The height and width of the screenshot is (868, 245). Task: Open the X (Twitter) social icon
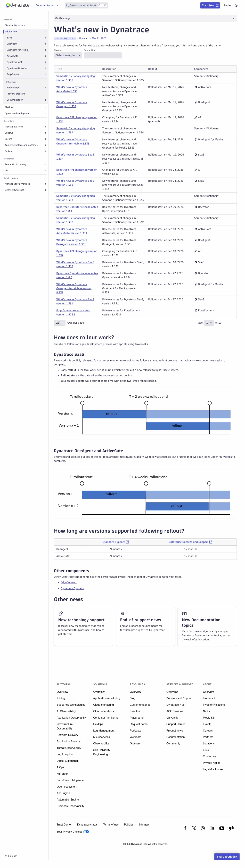tap(194, 828)
